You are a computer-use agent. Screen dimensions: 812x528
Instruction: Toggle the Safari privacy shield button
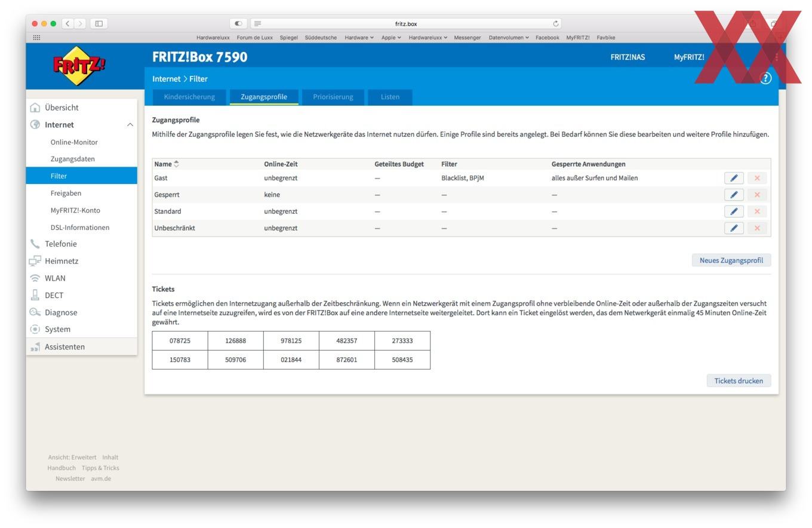(238, 24)
